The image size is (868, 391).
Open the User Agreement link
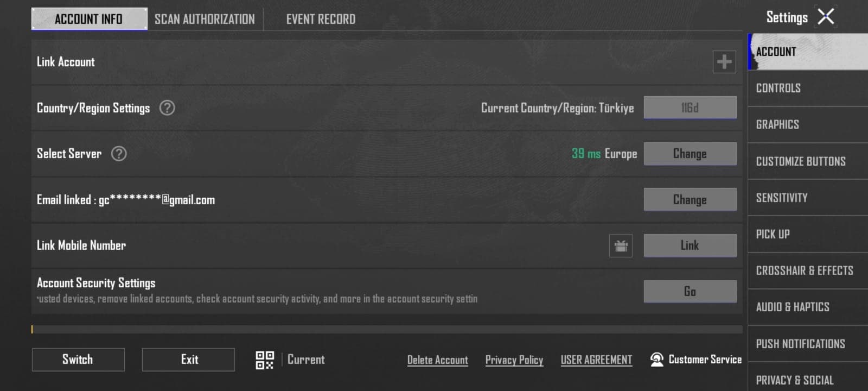click(x=596, y=360)
